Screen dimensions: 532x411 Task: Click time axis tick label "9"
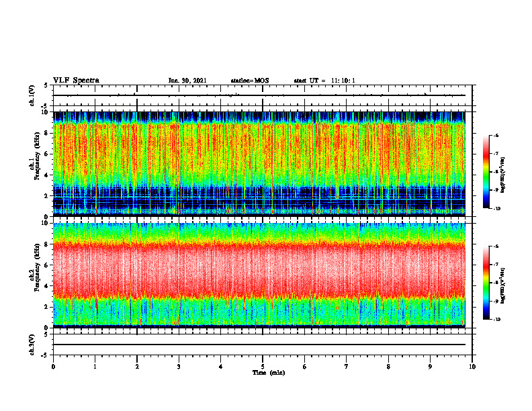[x=430, y=367]
